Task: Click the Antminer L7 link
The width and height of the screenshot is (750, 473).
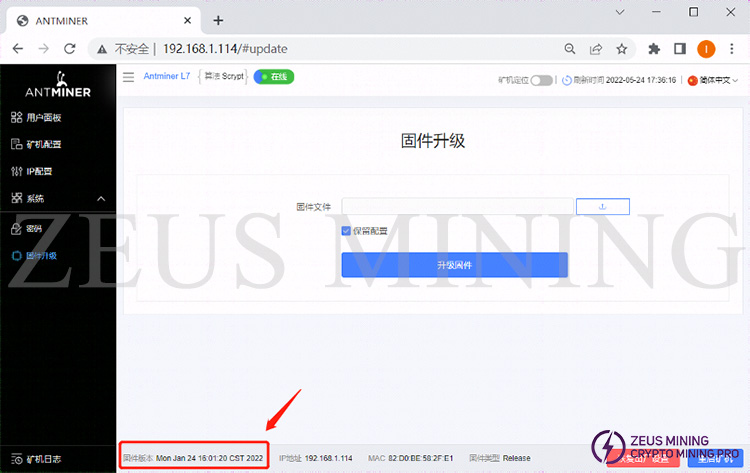Action: pyautogui.click(x=167, y=76)
